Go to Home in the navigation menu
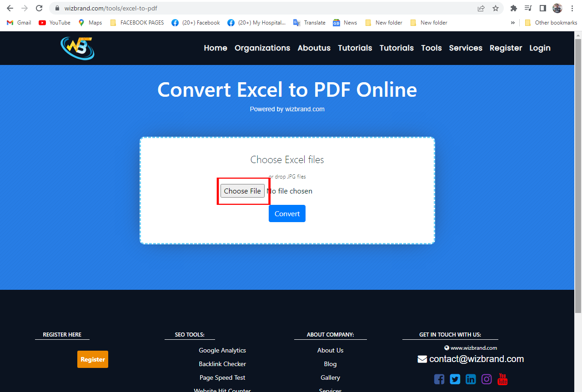582x392 pixels. click(216, 48)
